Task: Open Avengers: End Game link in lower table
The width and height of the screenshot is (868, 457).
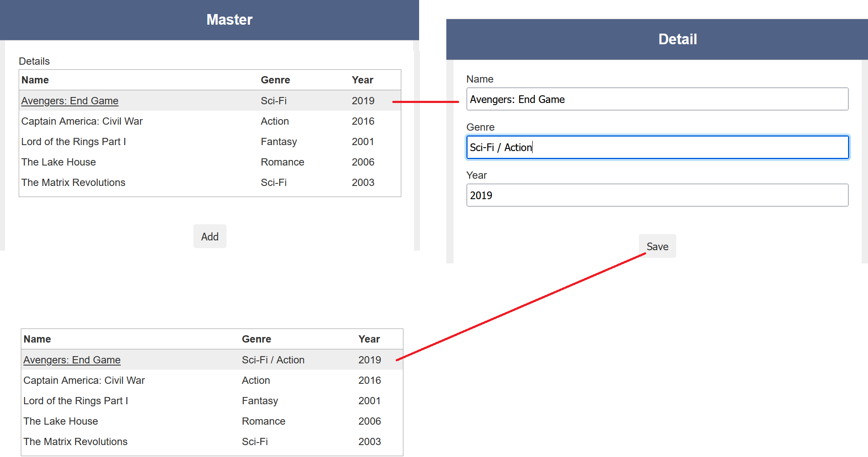Action: click(x=72, y=360)
